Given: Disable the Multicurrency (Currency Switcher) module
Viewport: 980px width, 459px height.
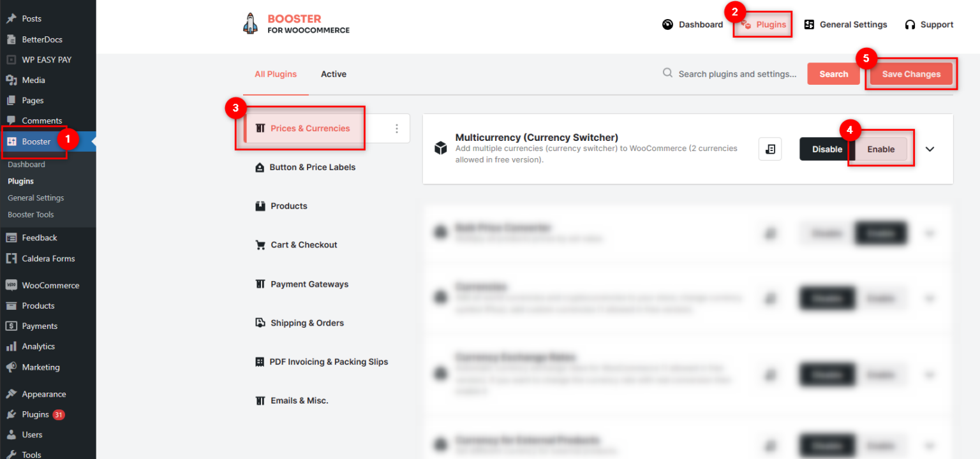Looking at the screenshot, I should (827, 149).
